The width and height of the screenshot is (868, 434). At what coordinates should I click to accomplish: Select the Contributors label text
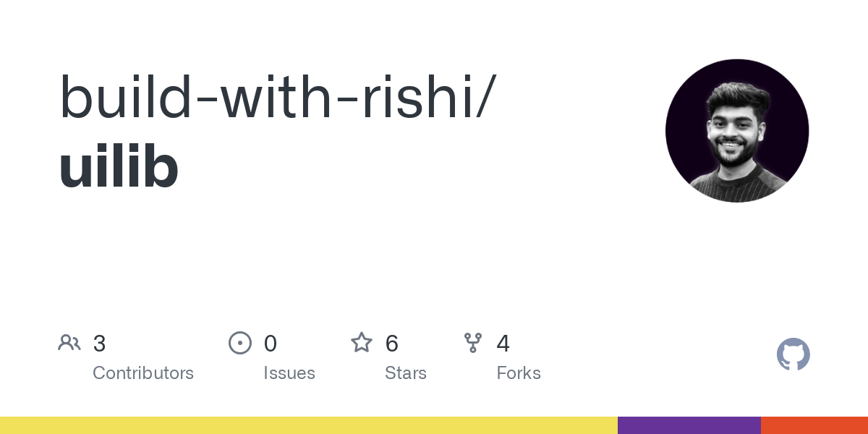[x=143, y=373]
